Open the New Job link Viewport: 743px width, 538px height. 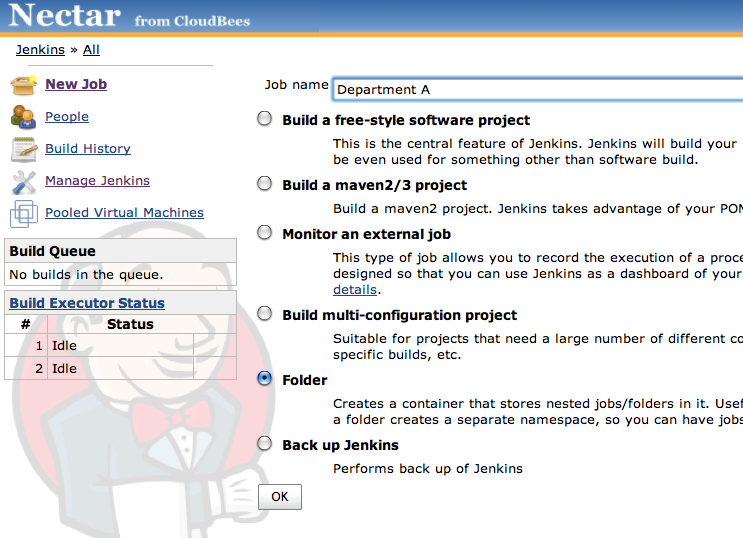(x=76, y=84)
